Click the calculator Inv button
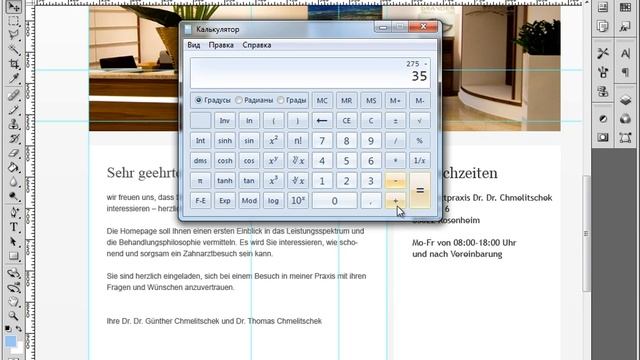 (x=225, y=120)
